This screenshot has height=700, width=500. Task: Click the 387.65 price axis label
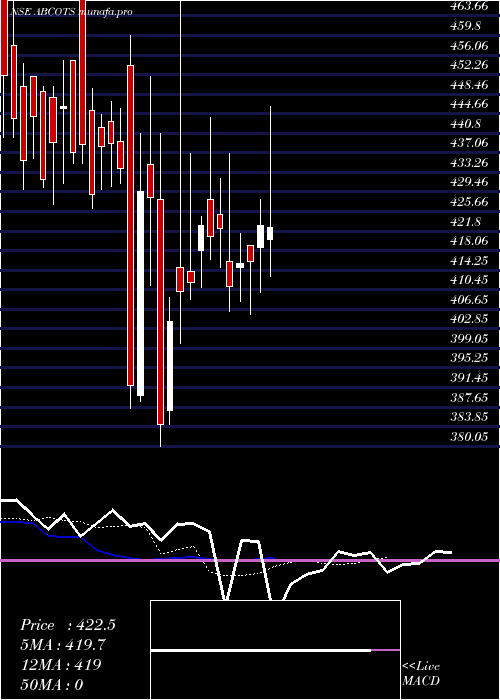(469, 398)
